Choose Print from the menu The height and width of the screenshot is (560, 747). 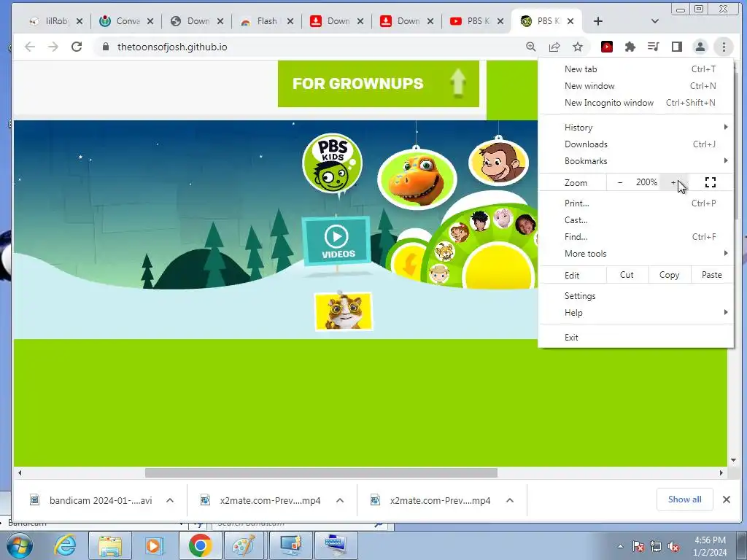[636, 203]
